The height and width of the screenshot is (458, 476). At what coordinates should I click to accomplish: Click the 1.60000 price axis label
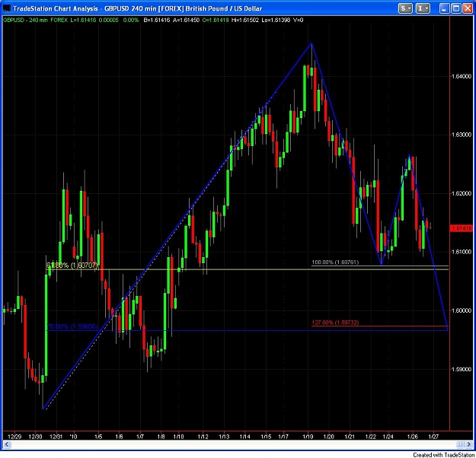tap(462, 311)
